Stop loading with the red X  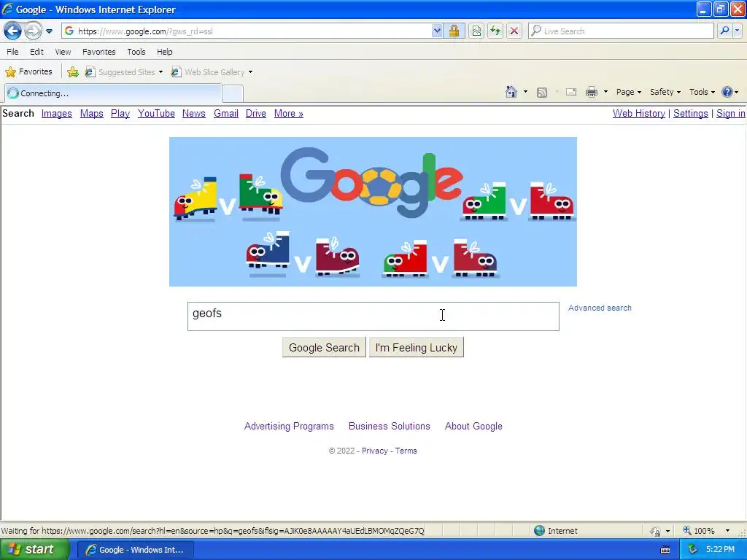coord(514,31)
